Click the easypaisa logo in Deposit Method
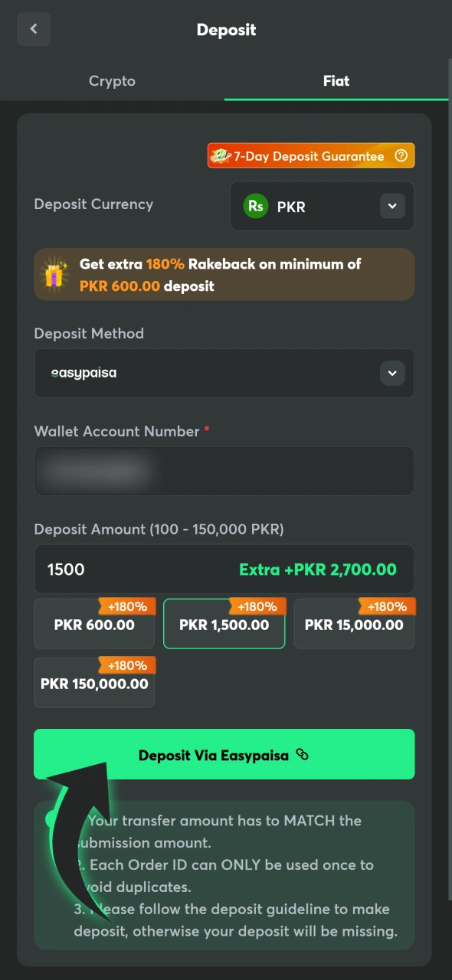This screenshot has height=980, width=452. coord(83,373)
